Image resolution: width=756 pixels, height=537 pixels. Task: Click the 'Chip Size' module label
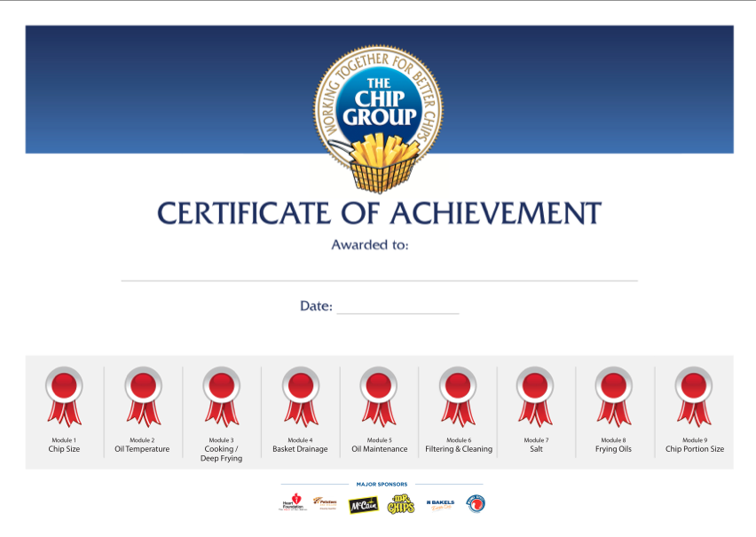[x=64, y=449]
